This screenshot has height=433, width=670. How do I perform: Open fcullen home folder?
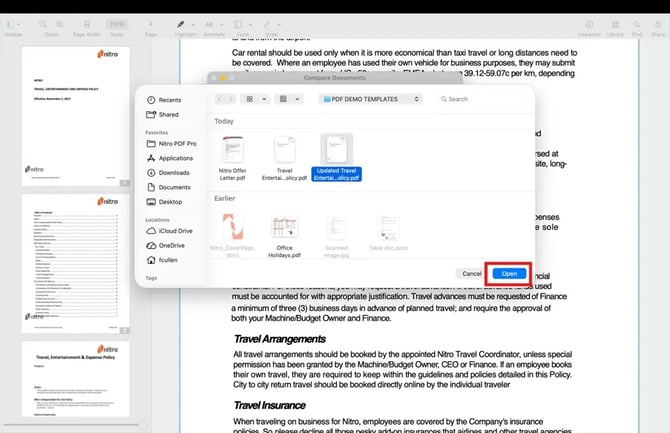[x=162, y=260]
